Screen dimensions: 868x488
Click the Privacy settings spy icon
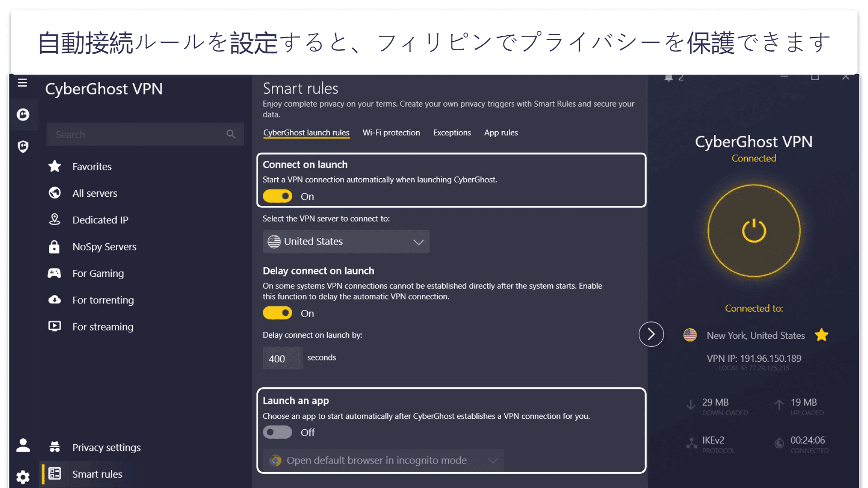click(55, 447)
